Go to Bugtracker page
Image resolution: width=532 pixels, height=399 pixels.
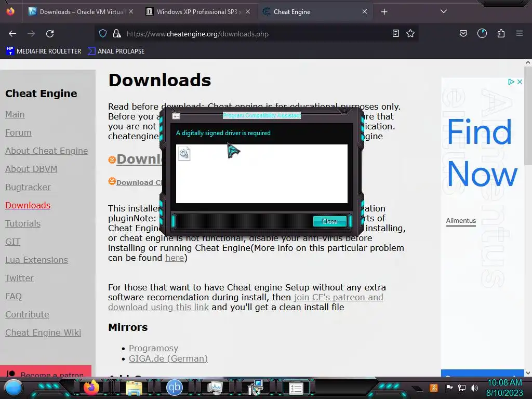coord(28,187)
